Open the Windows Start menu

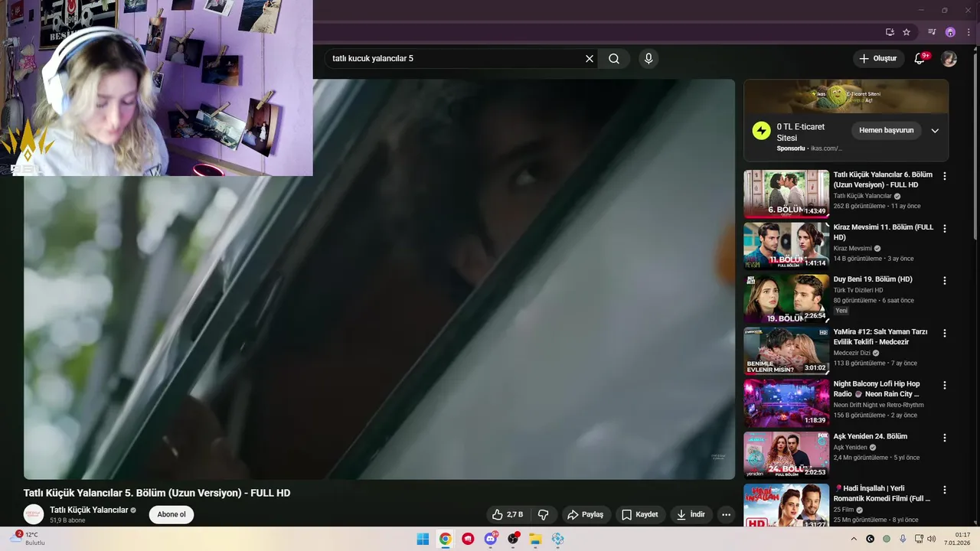423,539
